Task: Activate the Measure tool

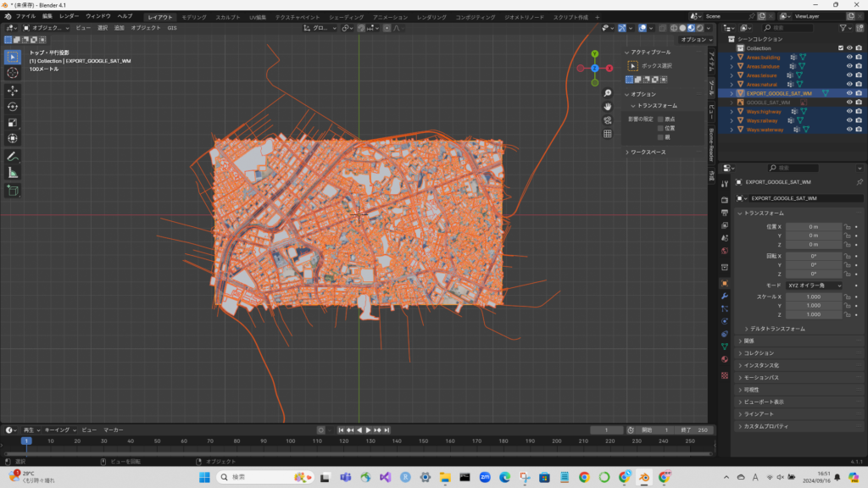Action: click(x=13, y=173)
